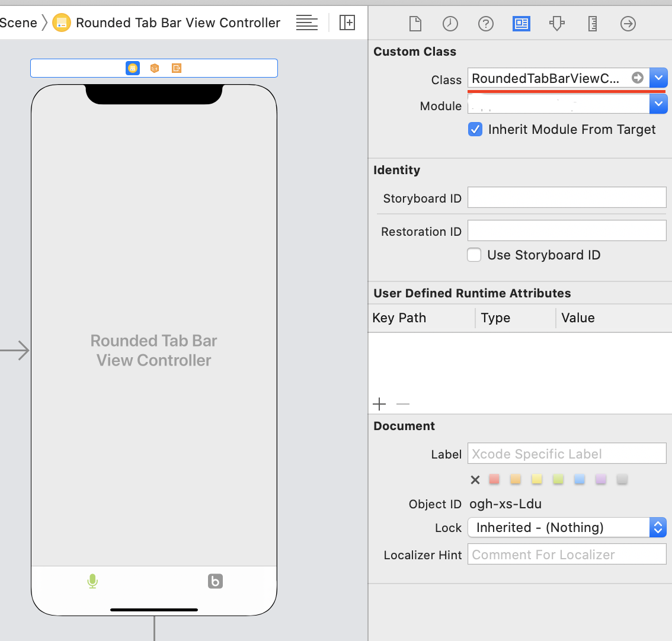672x641 pixels.
Task: Click the Storyboard ID text field
Action: click(x=567, y=198)
